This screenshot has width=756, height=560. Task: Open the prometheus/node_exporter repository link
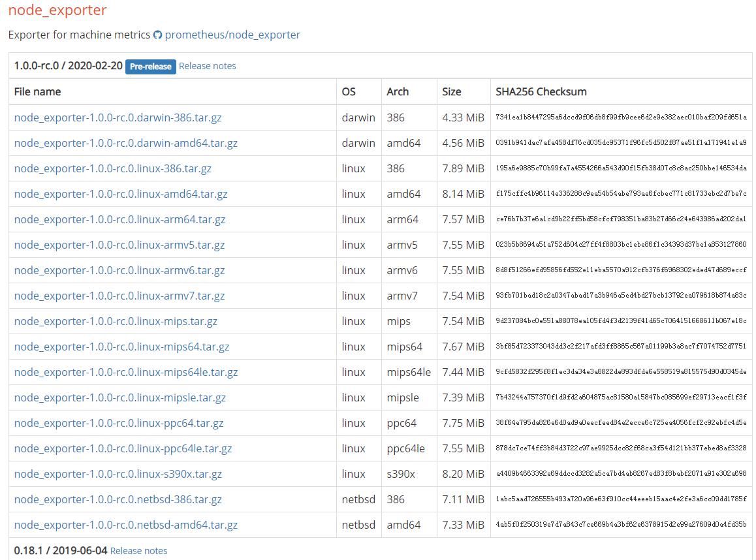(x=232, y=35)
